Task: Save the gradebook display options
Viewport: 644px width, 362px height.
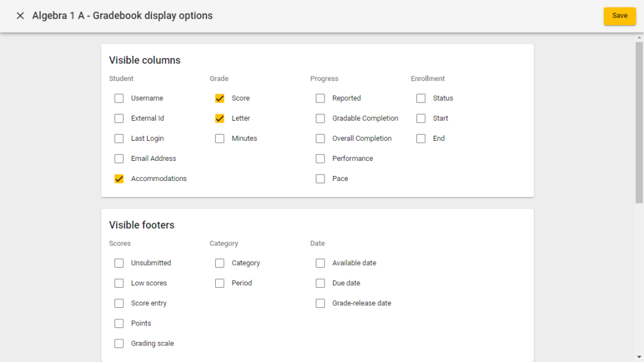Action: (x=619, y=16)
